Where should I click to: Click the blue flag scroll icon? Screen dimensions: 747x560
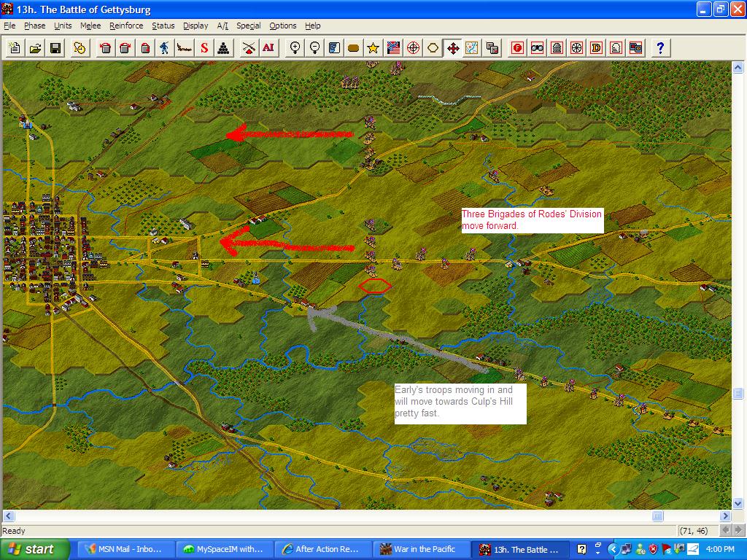point(334,47)
